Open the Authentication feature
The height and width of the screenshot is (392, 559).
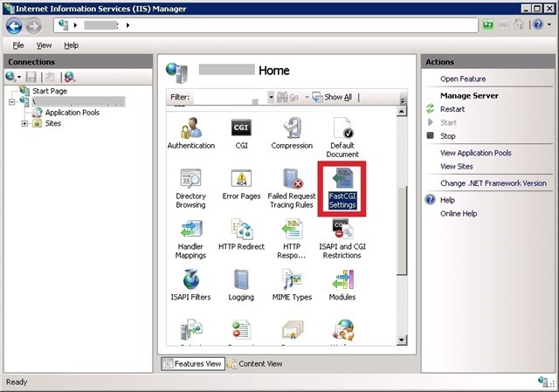[x=191, y=134]
